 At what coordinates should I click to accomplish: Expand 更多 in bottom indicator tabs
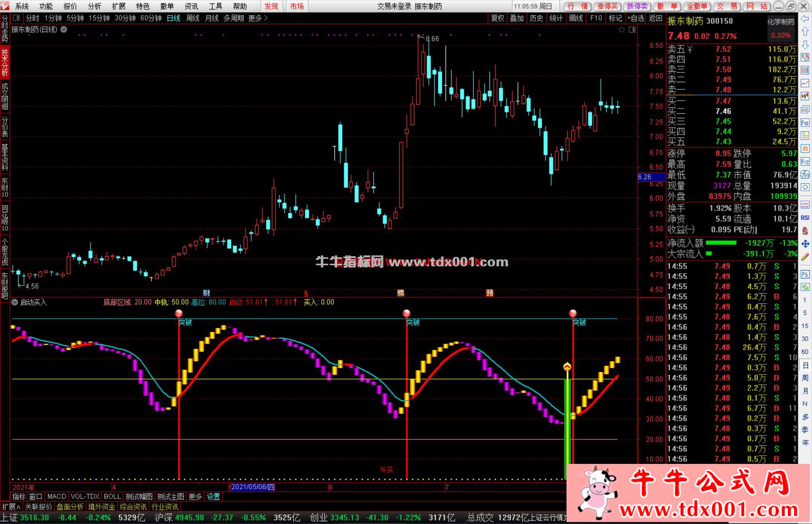(x=195, y=497)
